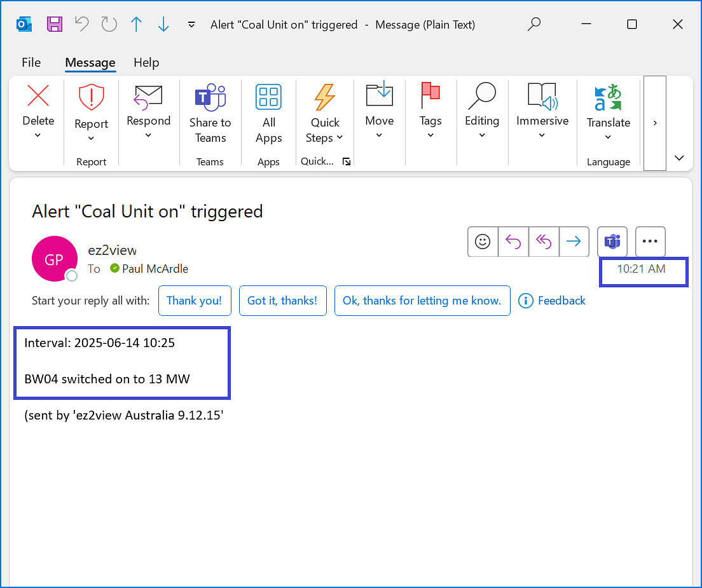Delete the message with the red X
The width and height of the screenshot is (702, 588).
(38, 96)
